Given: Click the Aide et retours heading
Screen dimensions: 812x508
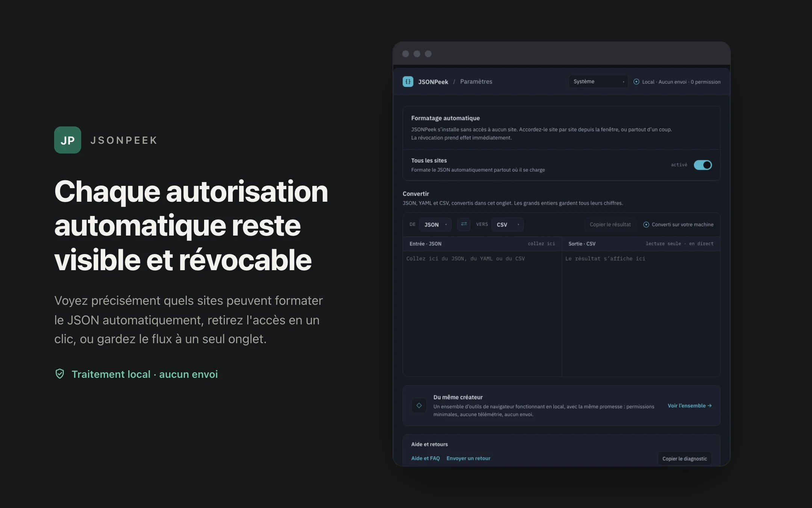Looking at the screenshot, I should pyautogui.click(x=429, y=444).
